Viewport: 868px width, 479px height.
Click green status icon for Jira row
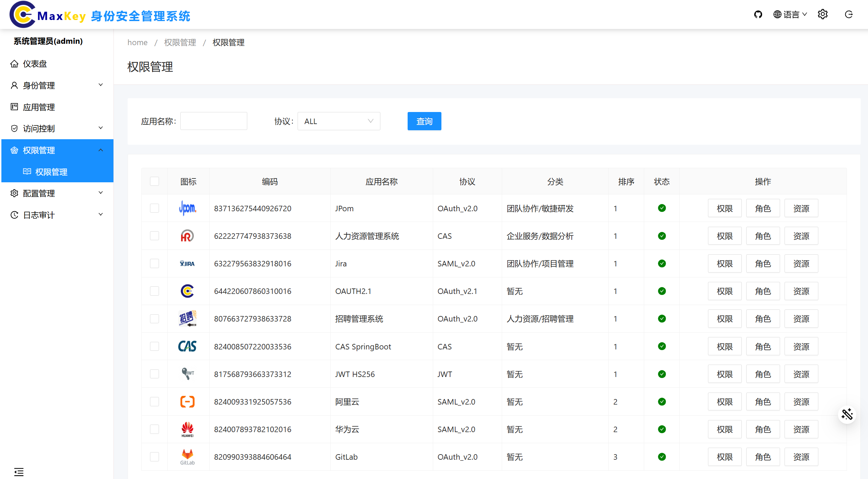click(661, 264)
